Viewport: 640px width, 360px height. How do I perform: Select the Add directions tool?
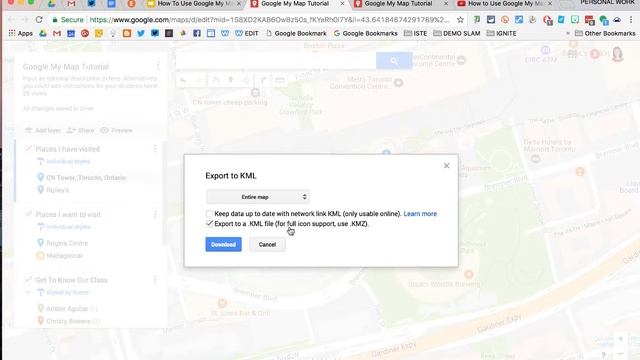(263, 80)
